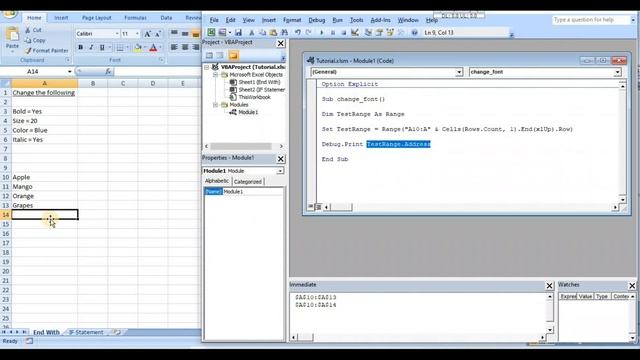Image resolution: width=640 pixels, height=360 pixels.
Task: Toggle Center alignment in Excel ribbon
Action: click(x=185, y=48)
